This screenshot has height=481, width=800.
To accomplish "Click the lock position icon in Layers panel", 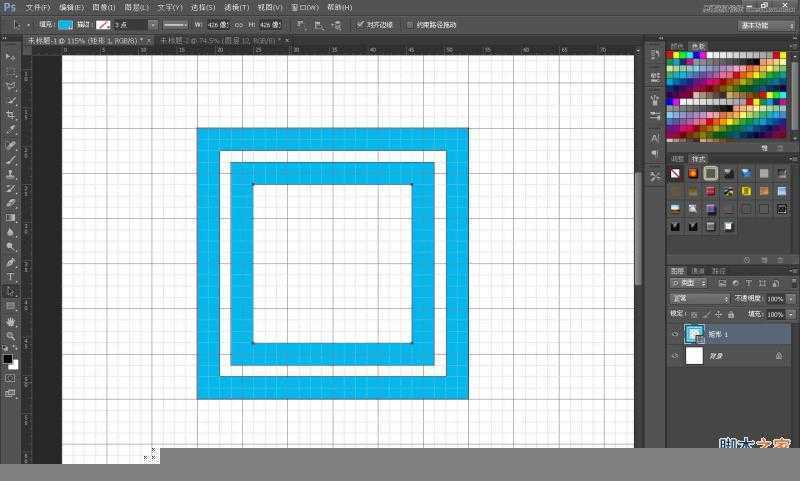I will [x=718, y=315].
